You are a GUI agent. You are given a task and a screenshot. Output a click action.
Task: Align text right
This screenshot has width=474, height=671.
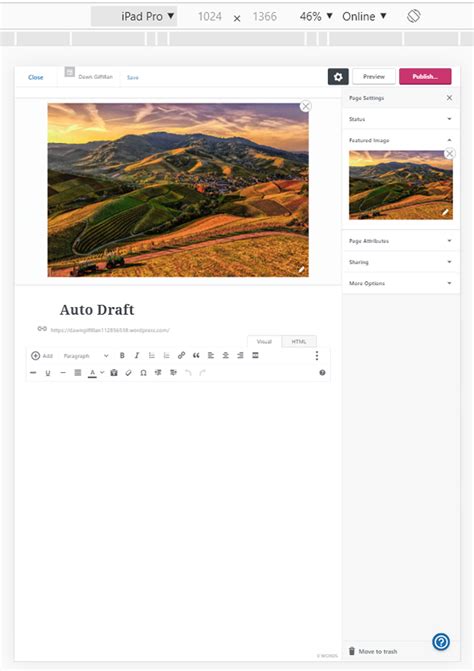tap(240, 356)
